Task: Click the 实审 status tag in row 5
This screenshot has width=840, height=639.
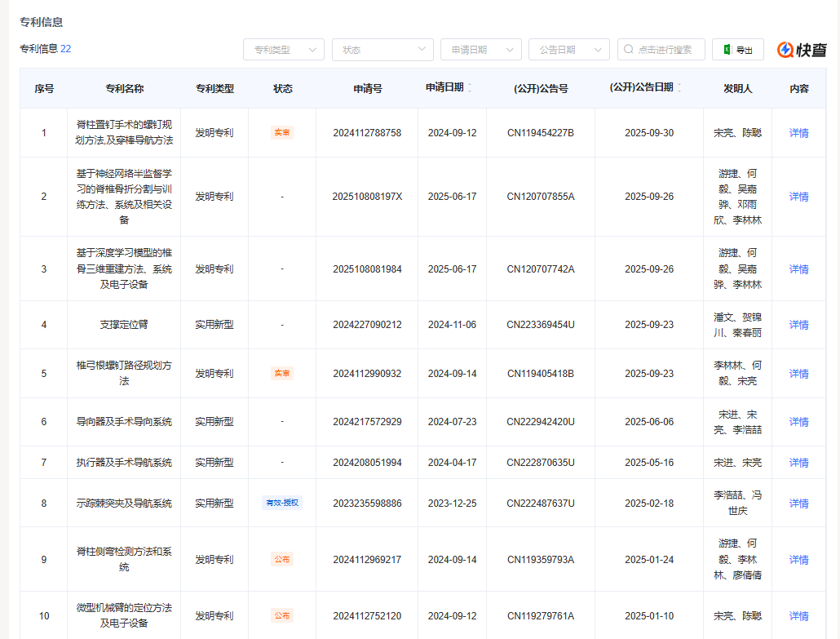Action: (282, 374)
